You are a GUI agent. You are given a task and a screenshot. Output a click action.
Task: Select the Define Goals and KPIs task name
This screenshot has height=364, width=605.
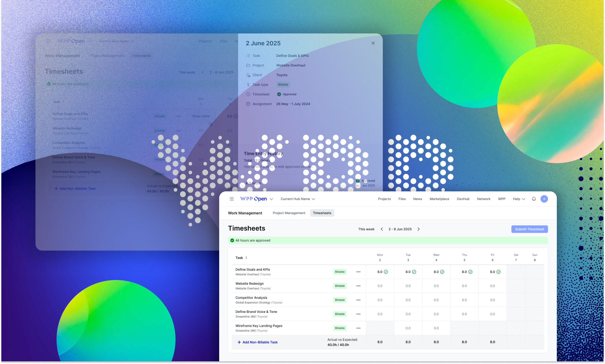253,270
